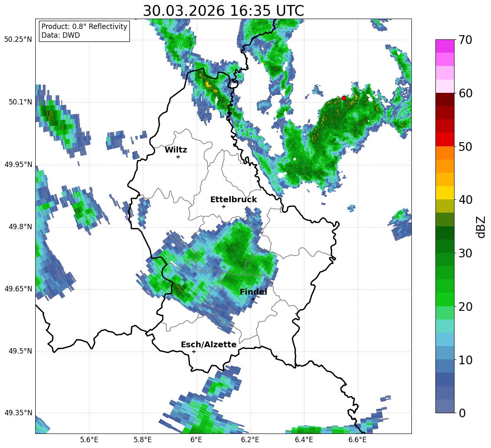Viewport: 491px width, 448px height.
Task: Click the 49.35°N latitude label
Action: (x=18, y=413)
